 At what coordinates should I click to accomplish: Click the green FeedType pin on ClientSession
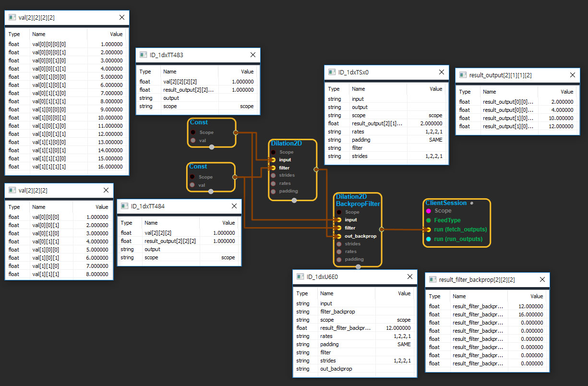[428, 220]
